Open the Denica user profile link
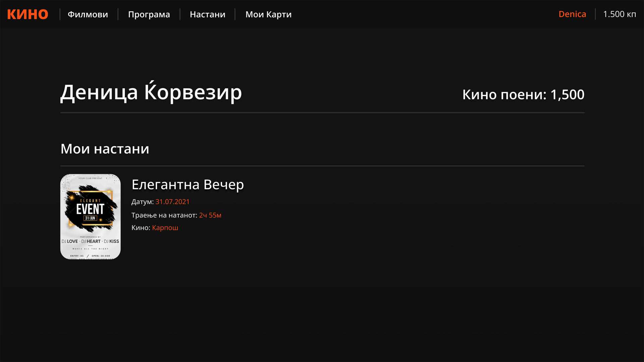Image resolution: width=644 pixels, height=362 pixels. [x=572, y=14]
